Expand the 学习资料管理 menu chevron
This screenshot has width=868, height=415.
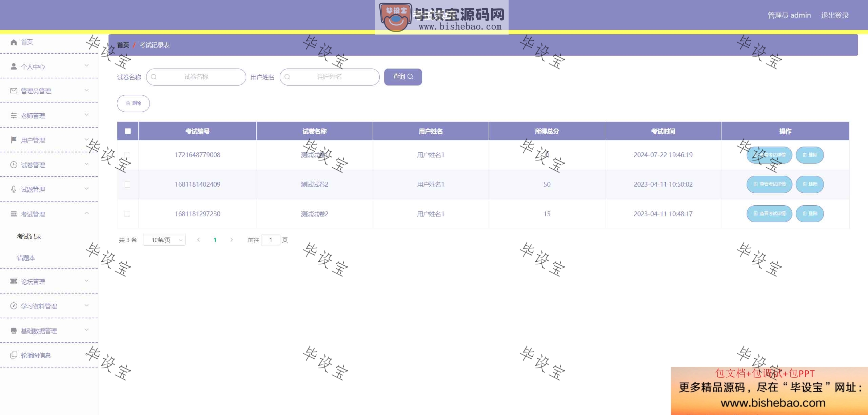point(87,305)
